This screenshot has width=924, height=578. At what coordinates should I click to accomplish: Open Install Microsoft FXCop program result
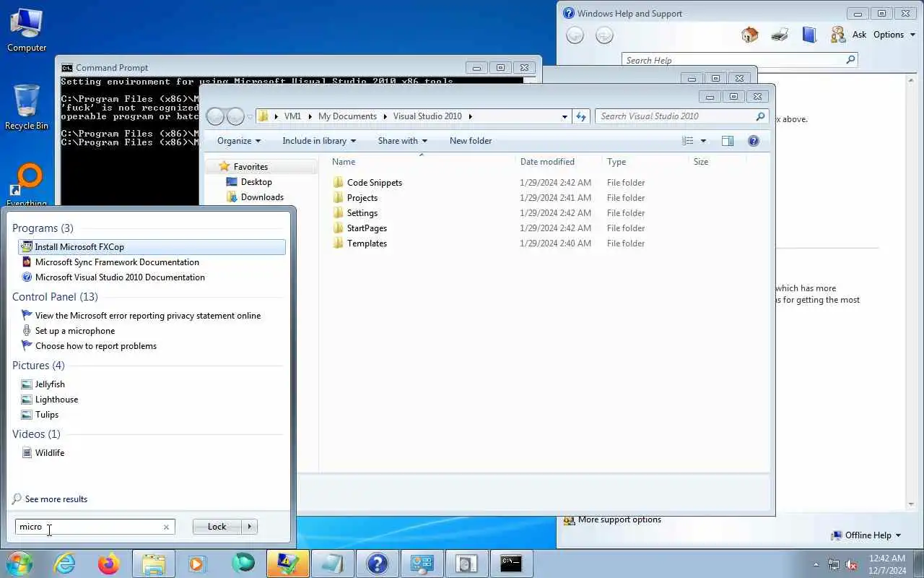[x=152, y=247]
